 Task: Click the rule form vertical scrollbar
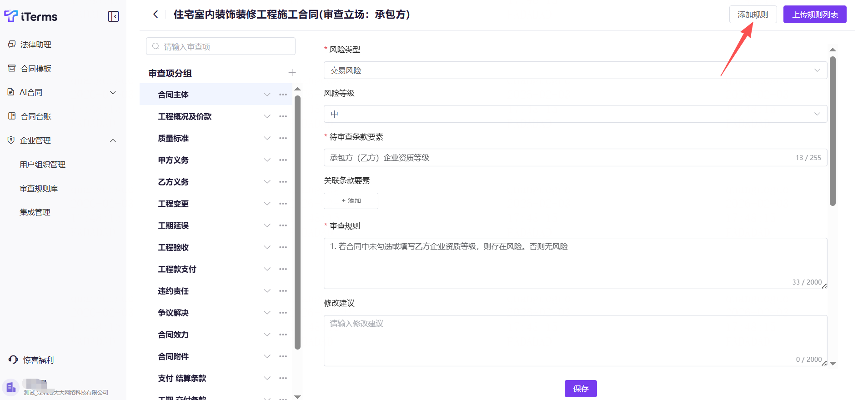833,131
